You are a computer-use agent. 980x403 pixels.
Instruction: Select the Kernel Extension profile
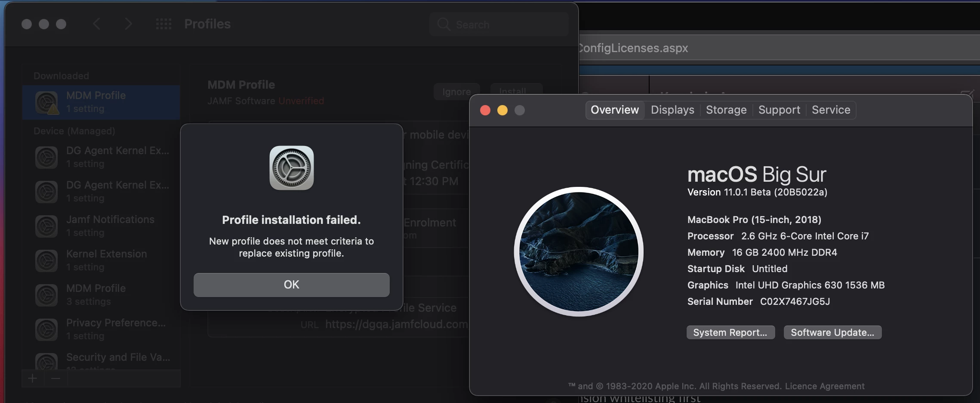[x=101, y=260]
